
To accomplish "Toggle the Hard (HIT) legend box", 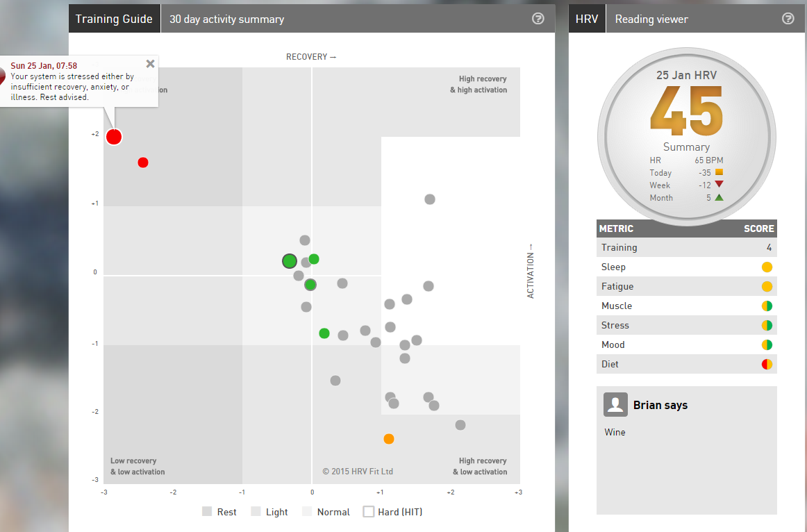I will [x=369, y=511].
